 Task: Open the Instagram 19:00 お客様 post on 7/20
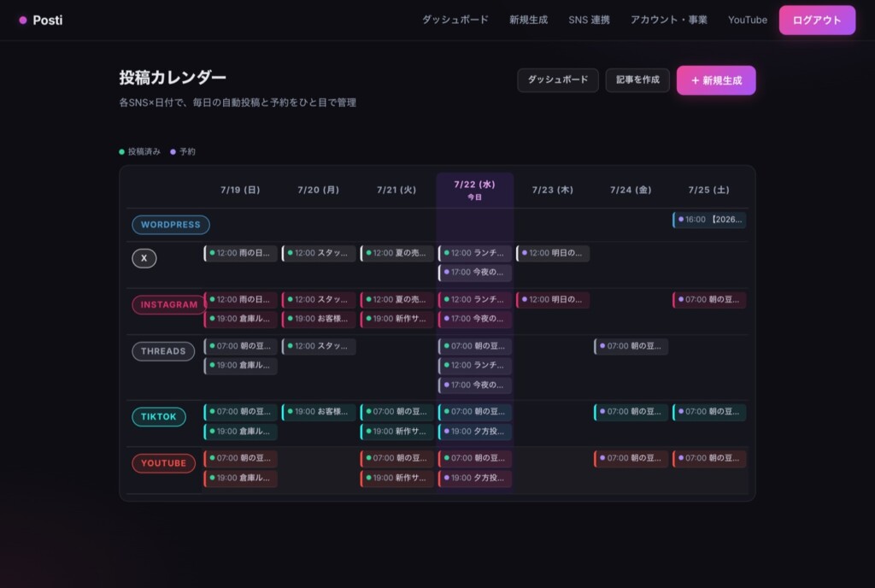point(319,319)
